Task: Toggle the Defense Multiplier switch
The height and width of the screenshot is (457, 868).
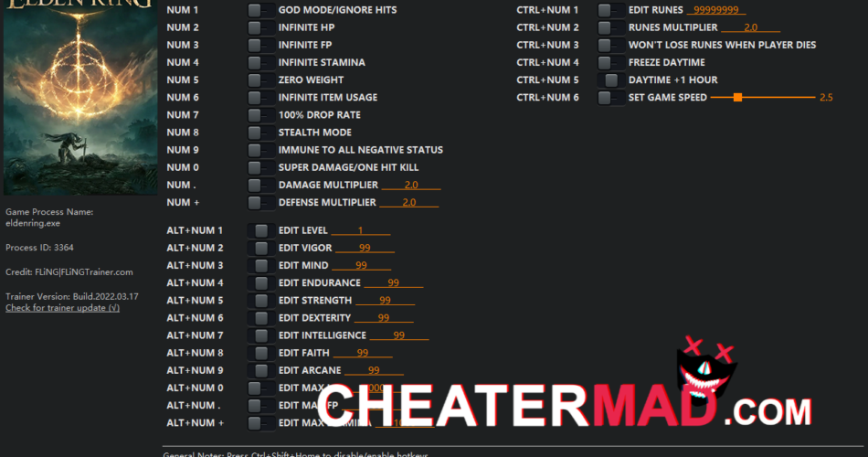Action: tap(260, 203)
